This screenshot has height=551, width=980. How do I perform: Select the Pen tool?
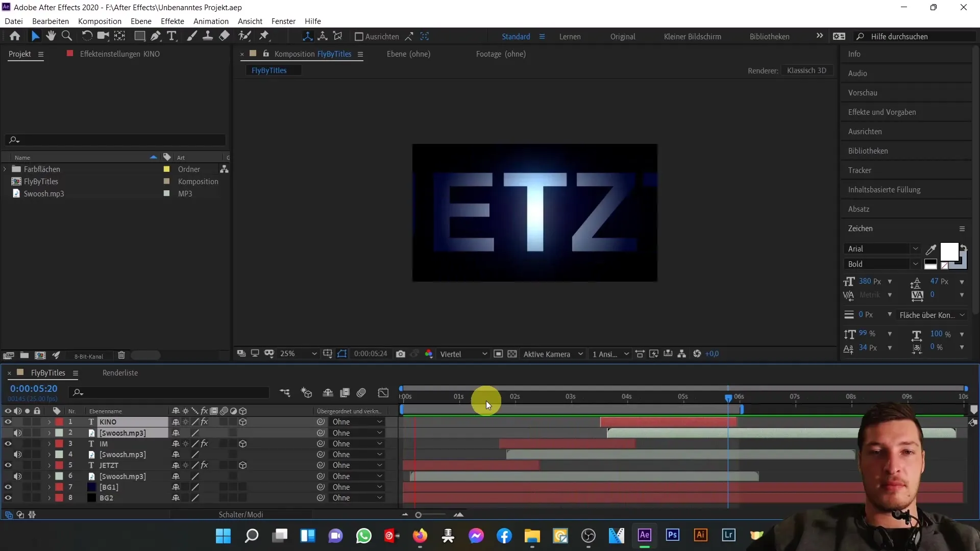[x=156, y=36]
